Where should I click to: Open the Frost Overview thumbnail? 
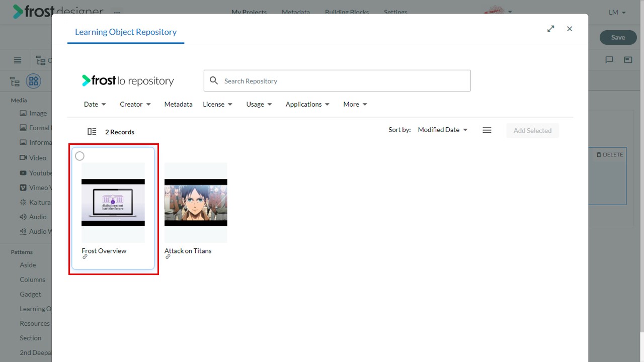pos(113,203)
